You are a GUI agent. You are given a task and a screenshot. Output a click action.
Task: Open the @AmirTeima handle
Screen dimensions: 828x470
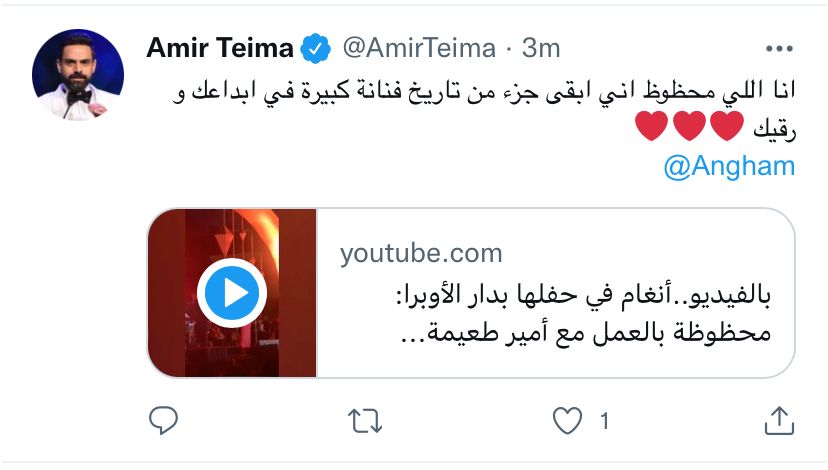(x=420, y=48)
